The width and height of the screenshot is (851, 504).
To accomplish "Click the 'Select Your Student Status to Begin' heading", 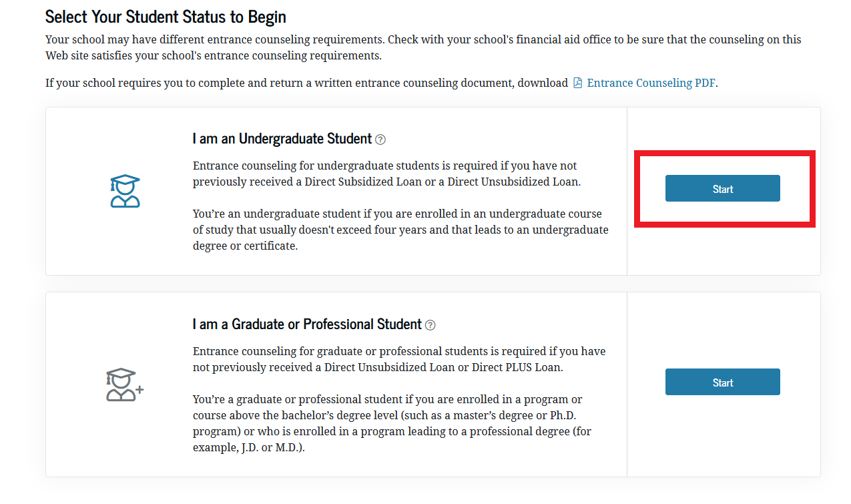I will (166, 17).
